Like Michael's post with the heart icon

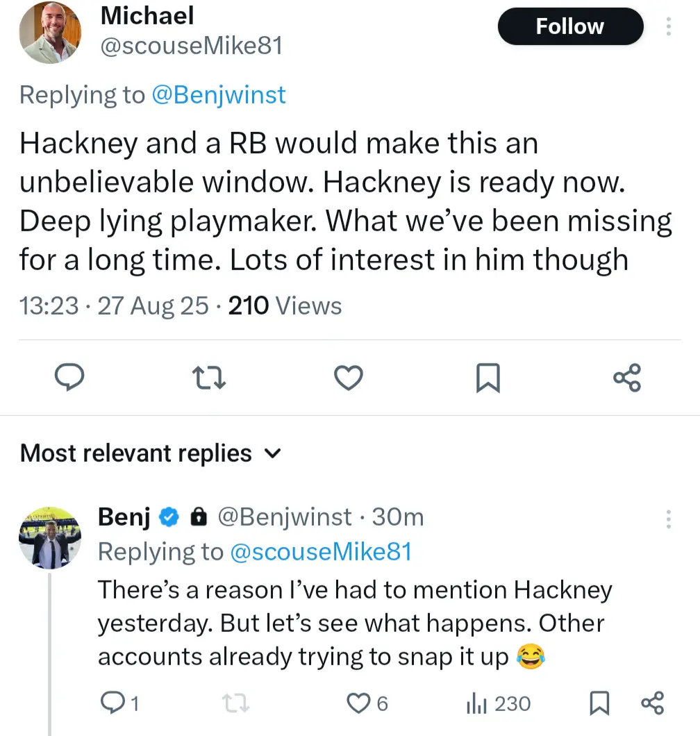click(349, 378)
